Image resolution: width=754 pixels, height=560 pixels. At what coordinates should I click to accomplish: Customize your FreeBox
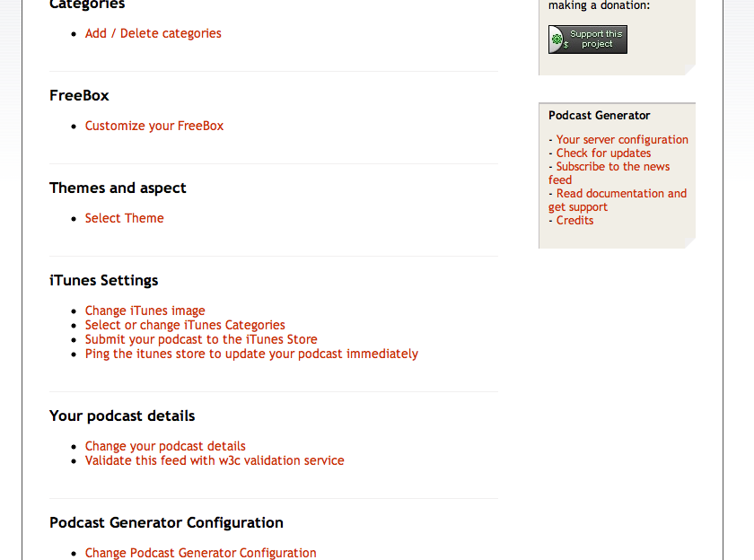click(x=153, y=126)
